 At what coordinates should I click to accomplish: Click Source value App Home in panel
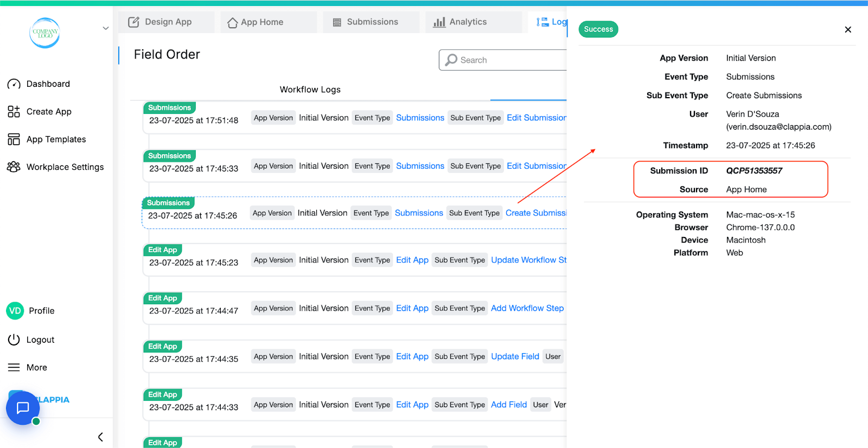click(746, 190)
